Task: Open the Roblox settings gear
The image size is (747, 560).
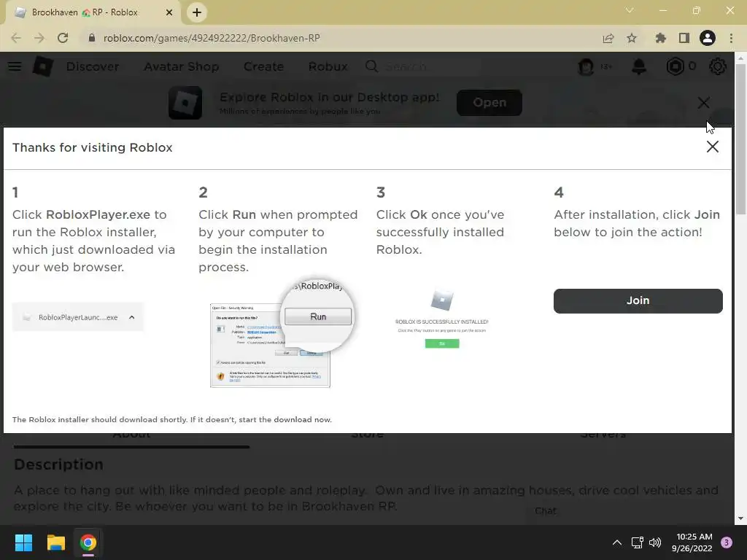Action: click(x=718, y=66)
